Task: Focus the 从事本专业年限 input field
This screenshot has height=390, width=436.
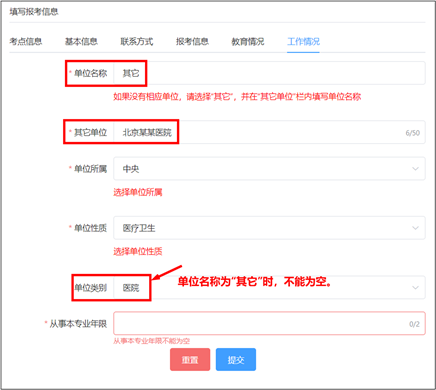Action: 269,323
